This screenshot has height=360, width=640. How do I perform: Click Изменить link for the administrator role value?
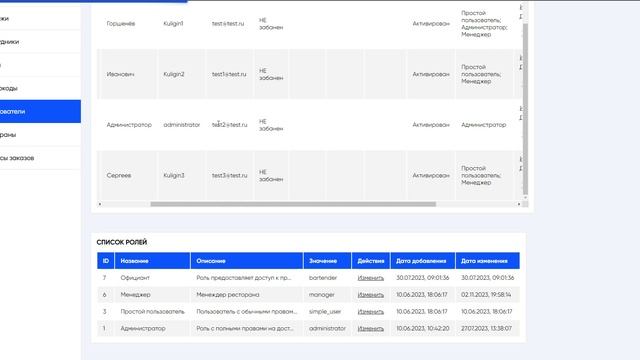371,329
